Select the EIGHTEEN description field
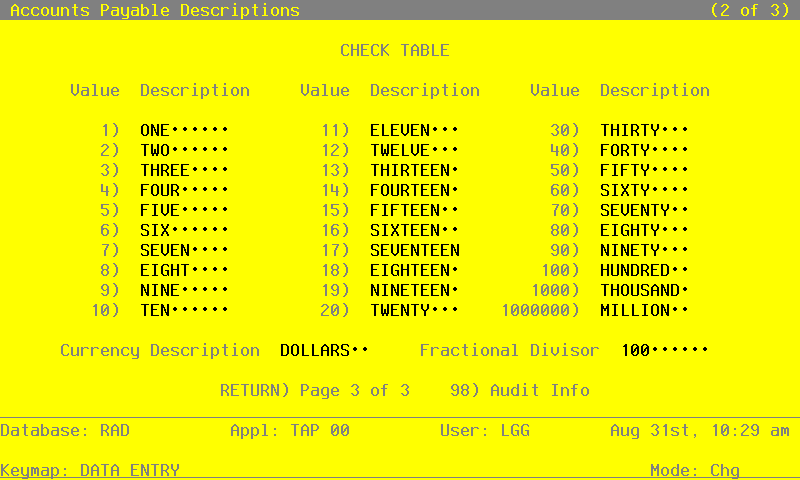This screenshot has height=480, width=800. 414,270
